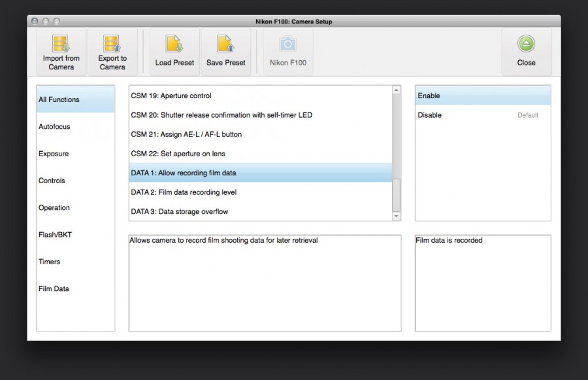Screen dimensions: 588x380
Task: Select the Controls category
Action: [76, 181]
